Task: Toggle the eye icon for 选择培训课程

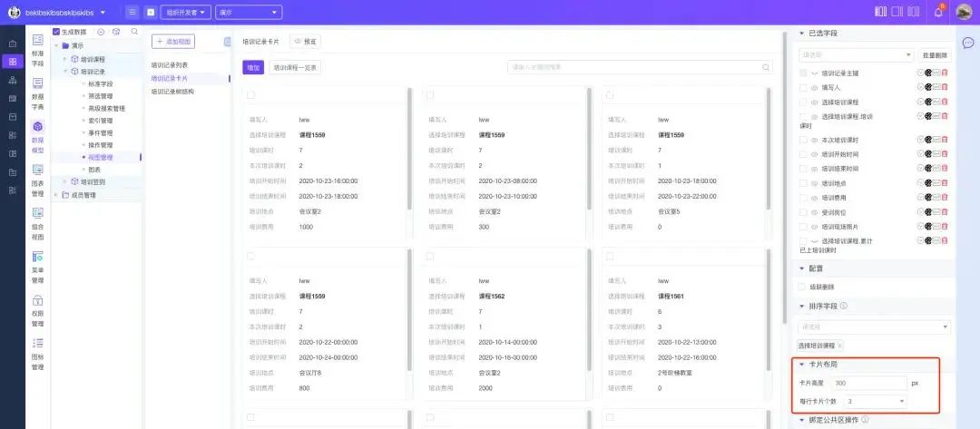Action: pos(814,102)
